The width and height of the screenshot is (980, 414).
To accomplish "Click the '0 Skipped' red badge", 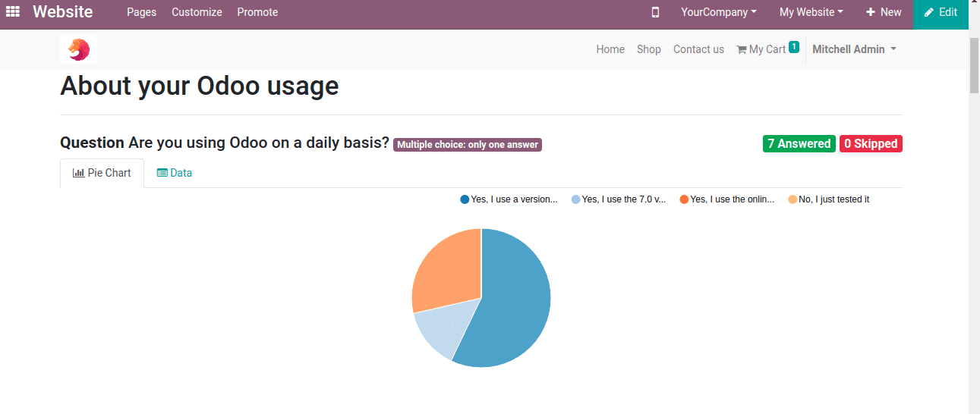I will [871, 143].
